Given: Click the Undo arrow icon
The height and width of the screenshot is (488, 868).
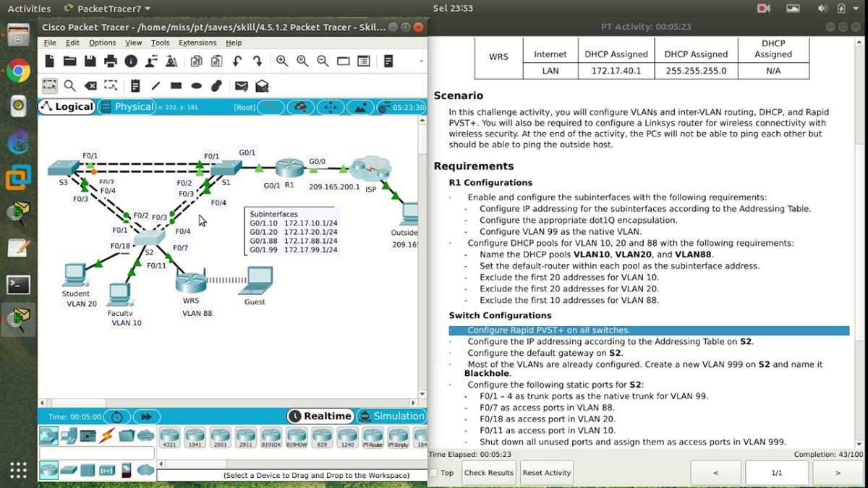Looking at the screenshot, I should pyautogui.click(x=237, y=61).
